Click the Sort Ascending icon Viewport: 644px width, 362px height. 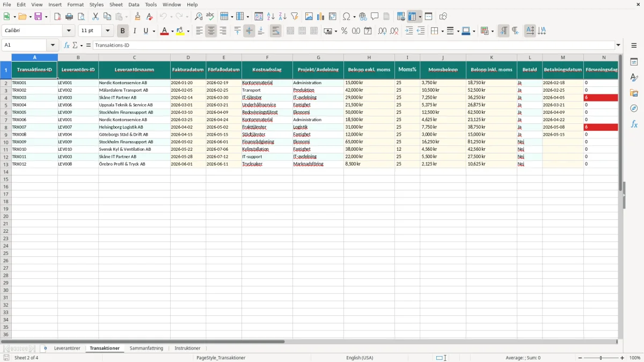click(x=271, y=17)
